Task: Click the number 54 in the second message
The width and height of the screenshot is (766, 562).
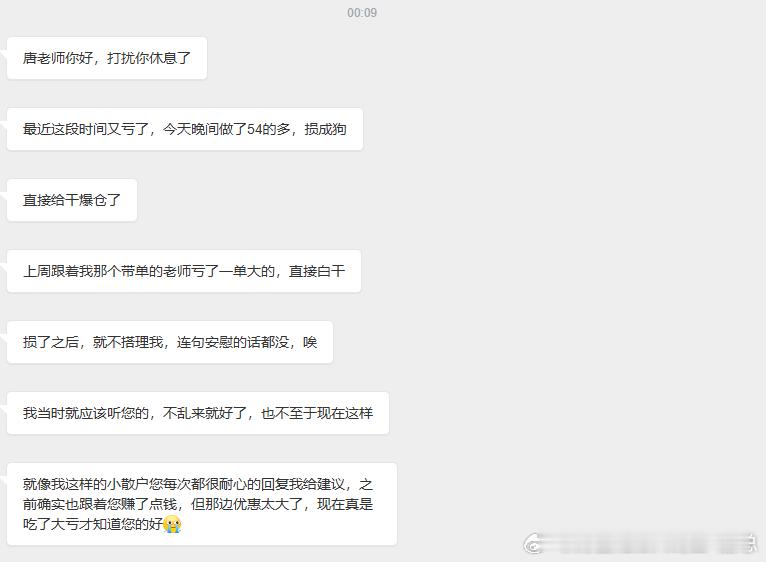Action: [255, 129]
